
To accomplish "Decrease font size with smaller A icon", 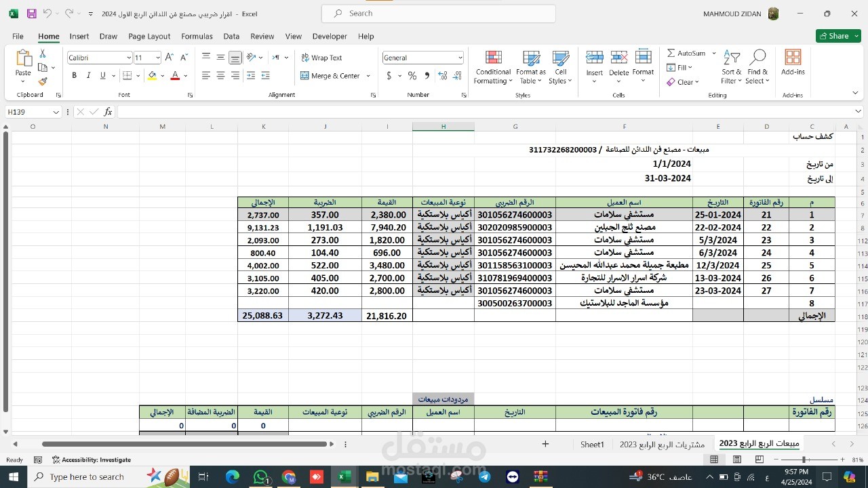I will [x=184, y=58].
